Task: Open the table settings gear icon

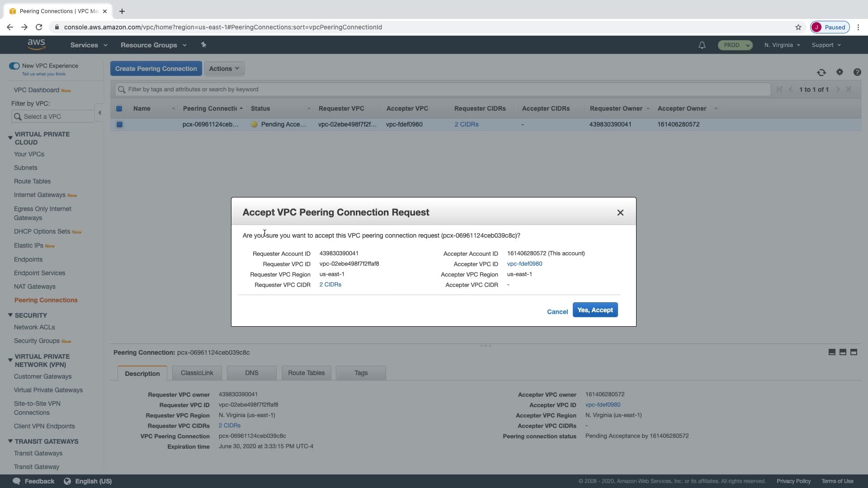Action: pyautogui.click(x=840, y=72)
